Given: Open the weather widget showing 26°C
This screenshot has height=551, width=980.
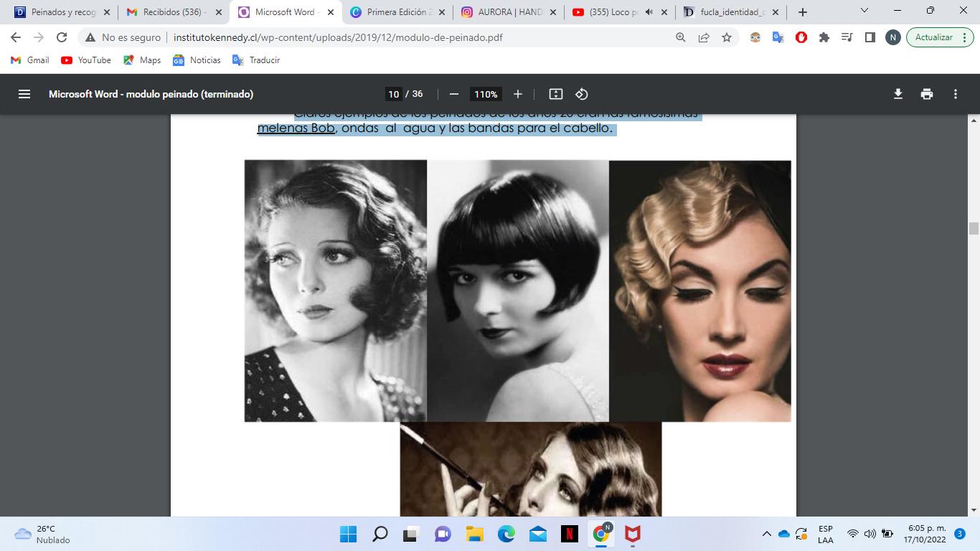Looking at the screenshot, I should pos(43,534).
